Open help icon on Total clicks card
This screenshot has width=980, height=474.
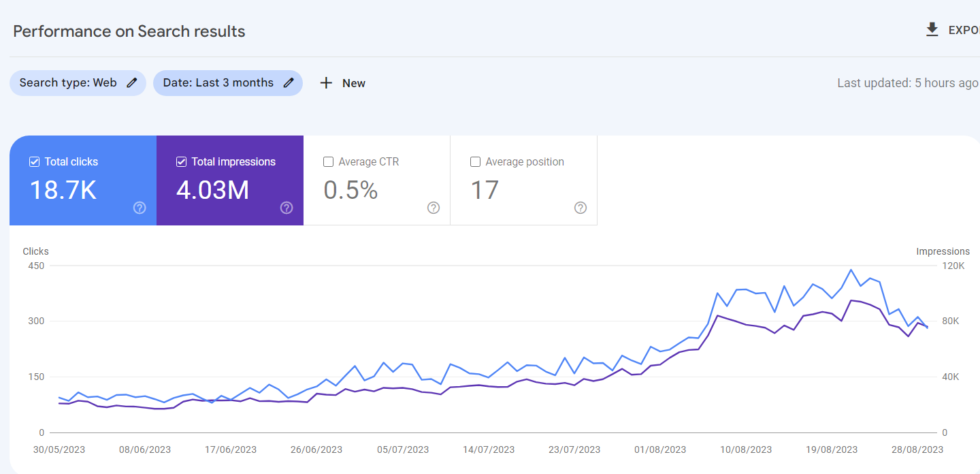pos(140,208)
